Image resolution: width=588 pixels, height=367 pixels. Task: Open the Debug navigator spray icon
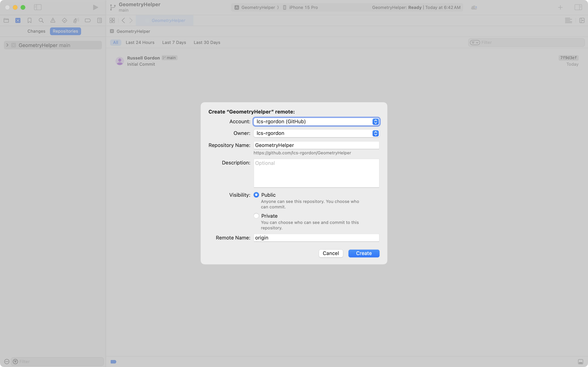pyautogui.click(x=76, y=20)
